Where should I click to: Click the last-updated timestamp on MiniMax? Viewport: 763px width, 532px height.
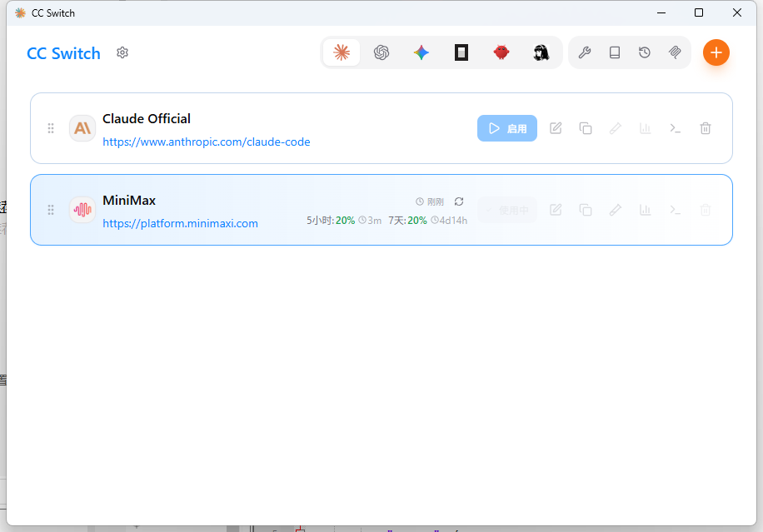[430, 201]
